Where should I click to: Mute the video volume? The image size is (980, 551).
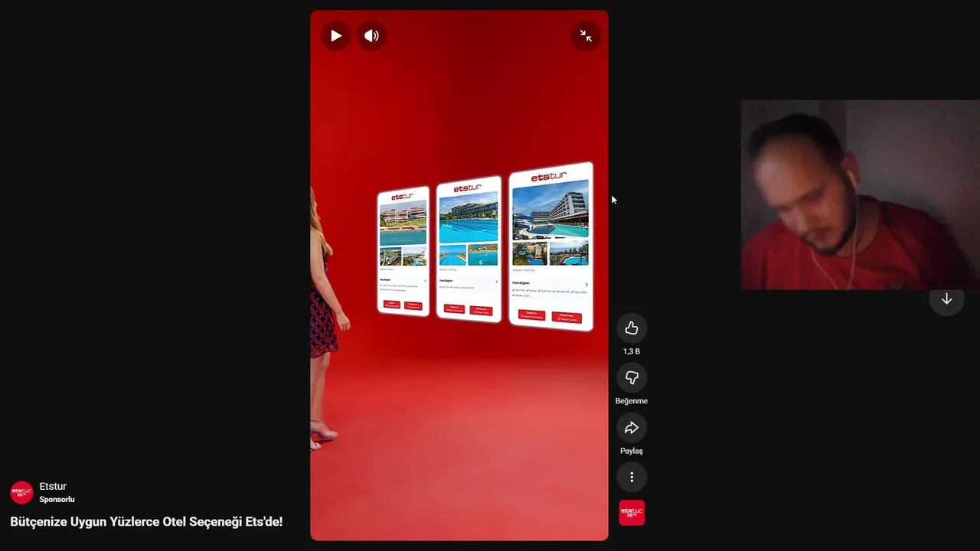[371, 36]
